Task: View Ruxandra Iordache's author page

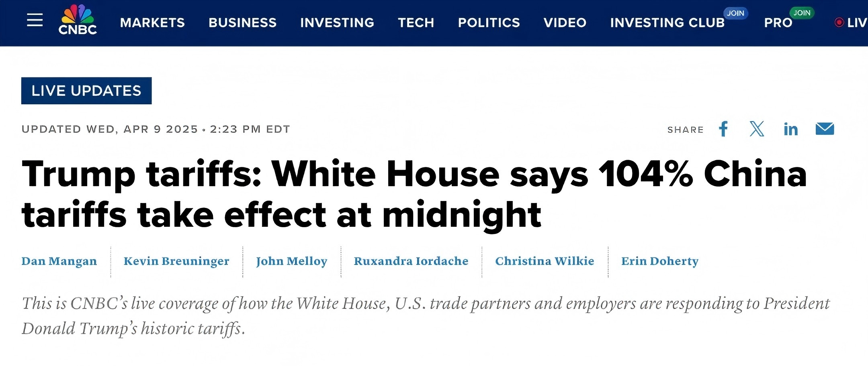Action: 411,261
